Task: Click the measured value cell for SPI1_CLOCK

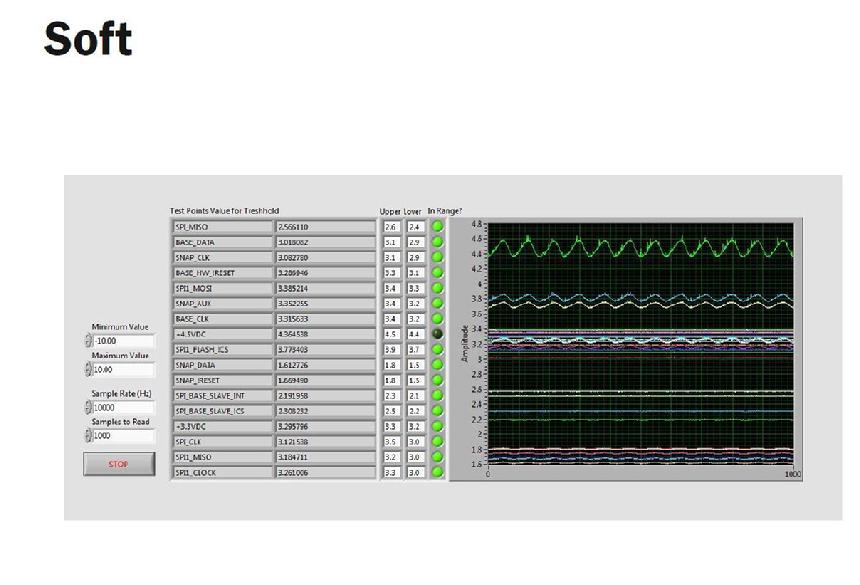Action: click(325, 472)
